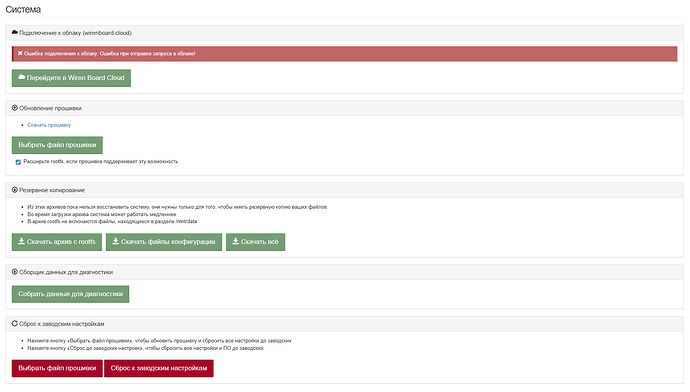This screenshot has height=392, width=690.
Task: Collapse the Обновление прошивки panel header
Action: point(345,108)
